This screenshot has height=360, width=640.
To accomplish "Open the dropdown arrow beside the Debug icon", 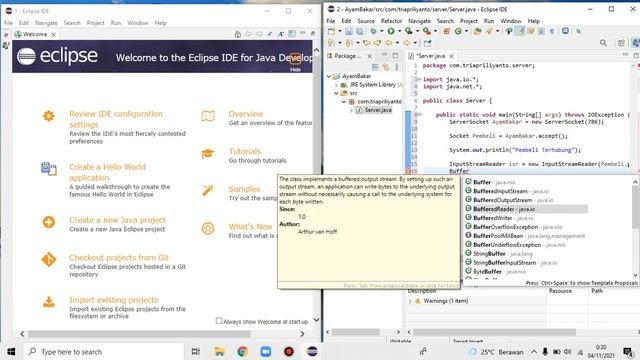I will pos(381,31).
